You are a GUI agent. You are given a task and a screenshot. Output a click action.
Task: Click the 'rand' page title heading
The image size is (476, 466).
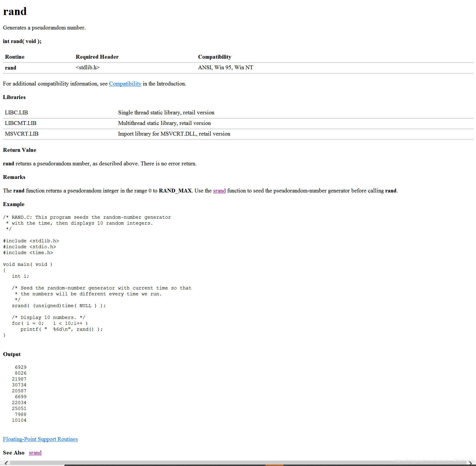[15, 11]
